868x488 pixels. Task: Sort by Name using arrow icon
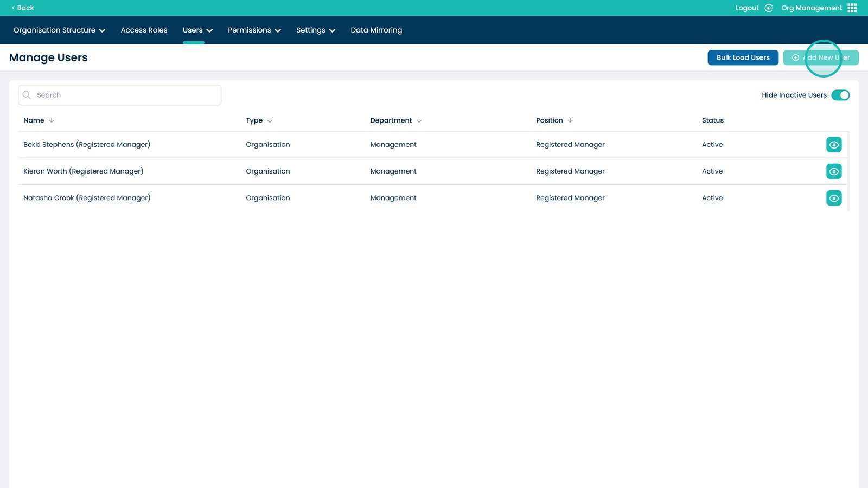(x=52, y=120)
